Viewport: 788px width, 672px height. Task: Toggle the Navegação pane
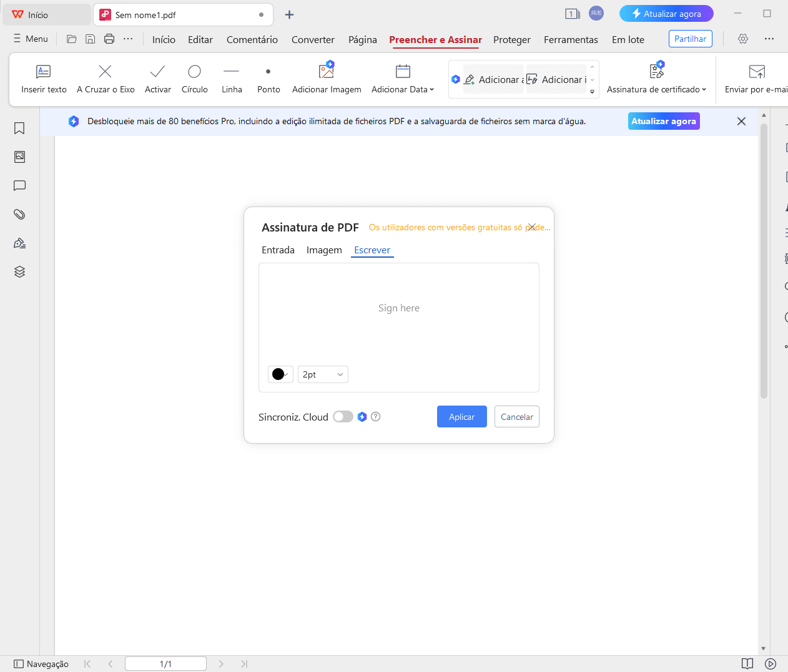(41, 664)
